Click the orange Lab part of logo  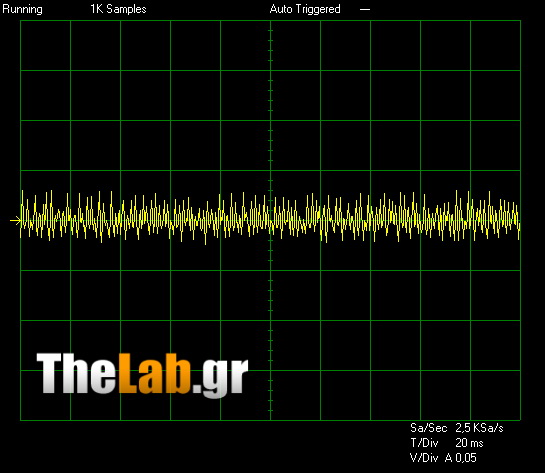[x=155, y=373]
